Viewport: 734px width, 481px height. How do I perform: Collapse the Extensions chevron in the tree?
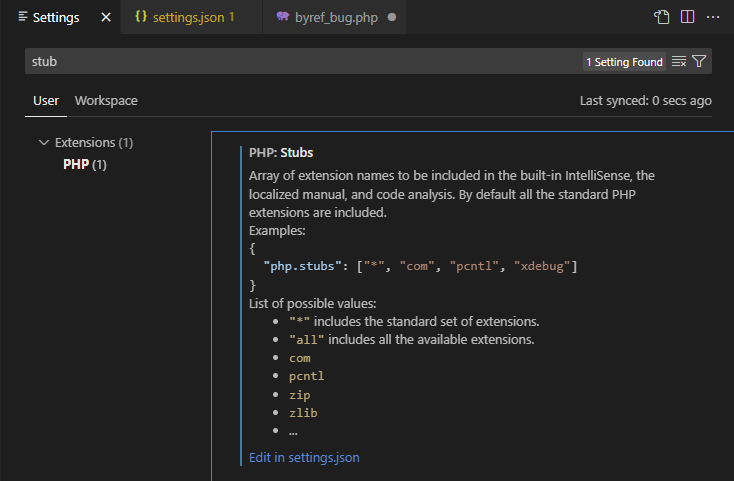point(43,143)
